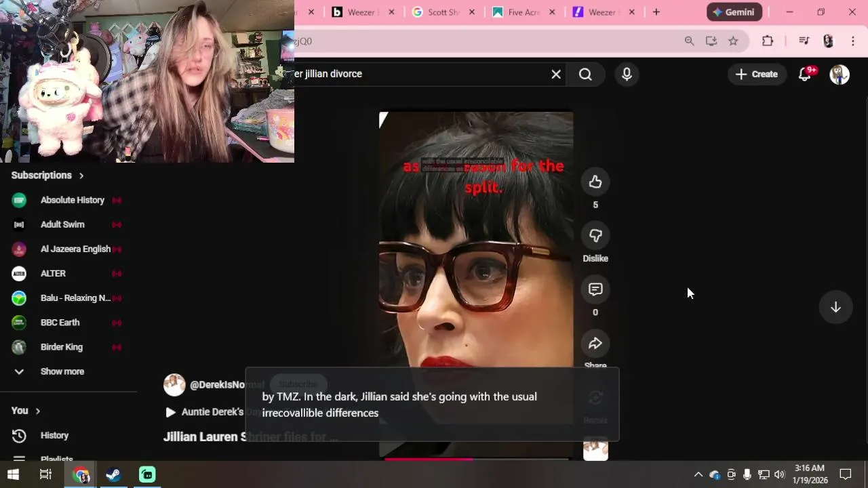Image resolution: width=868 pixels, height=488 pixels.
Task: Open the Gemini button in Chrome
Action: pyautogui.click(x=734, y=12)
